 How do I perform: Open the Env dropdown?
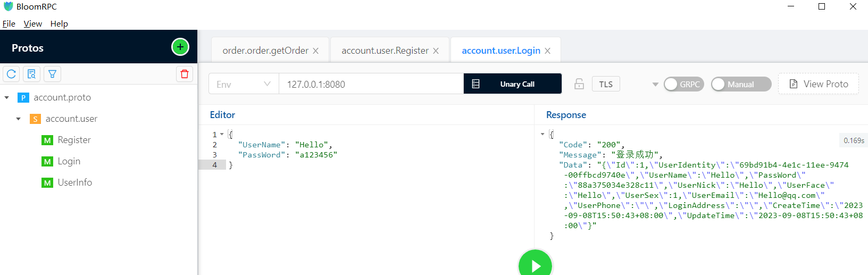pos(244,84)
